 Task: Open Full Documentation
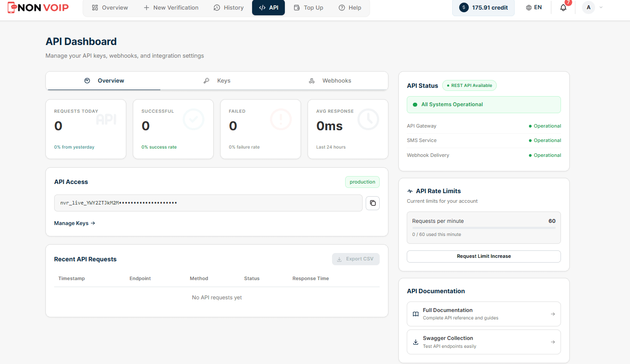(x=484, y=314)
